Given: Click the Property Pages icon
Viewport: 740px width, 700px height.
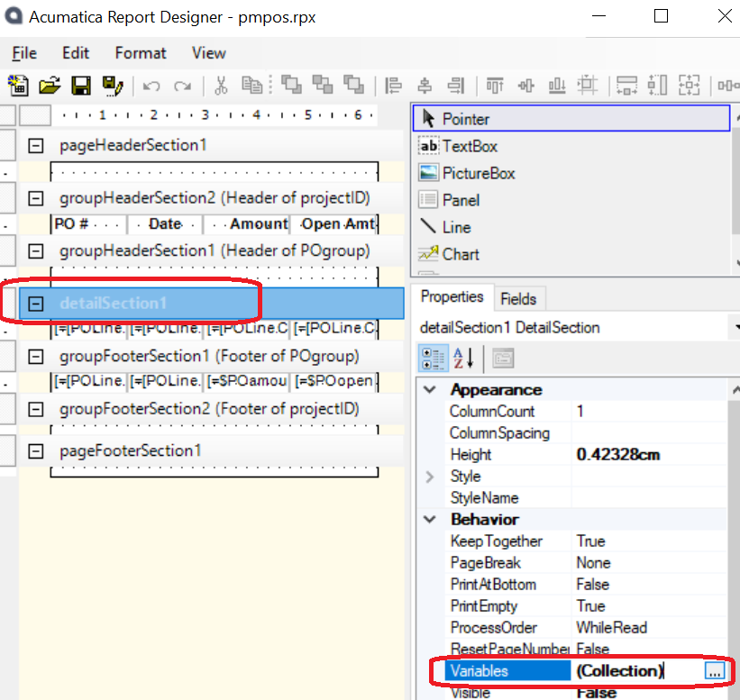Looking at the screenshot, I should coord(503,359).
